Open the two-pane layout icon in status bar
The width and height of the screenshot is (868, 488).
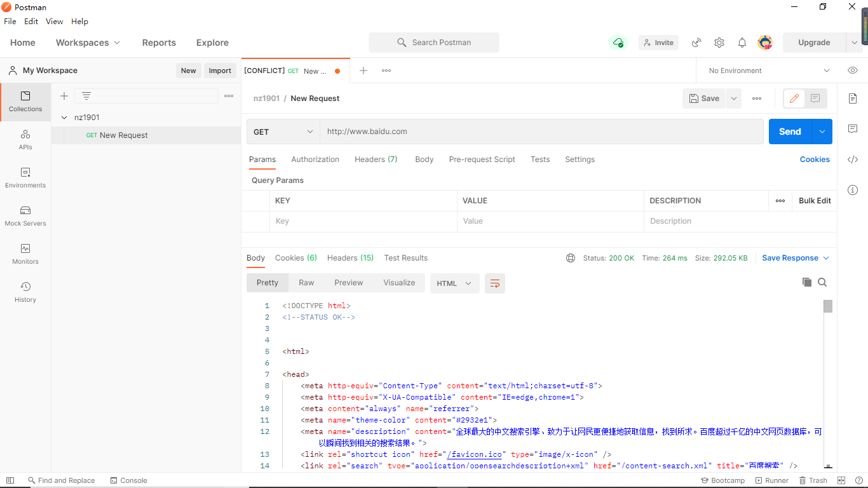(x=841, y=480)
